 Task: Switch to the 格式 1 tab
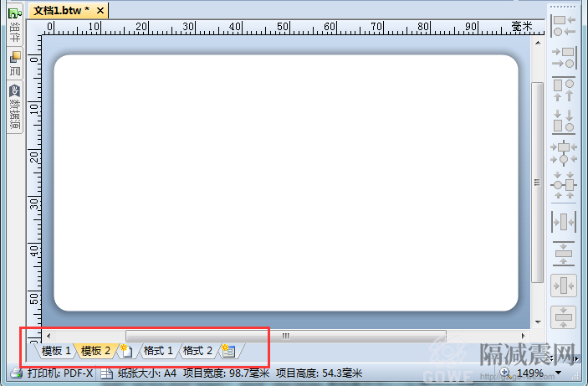(158, 351)
